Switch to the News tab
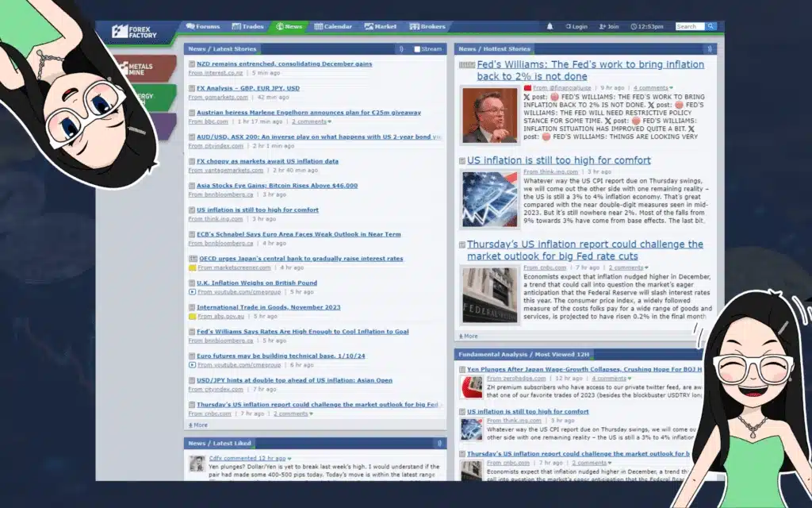The image size is (812, 508). [289, 26]
